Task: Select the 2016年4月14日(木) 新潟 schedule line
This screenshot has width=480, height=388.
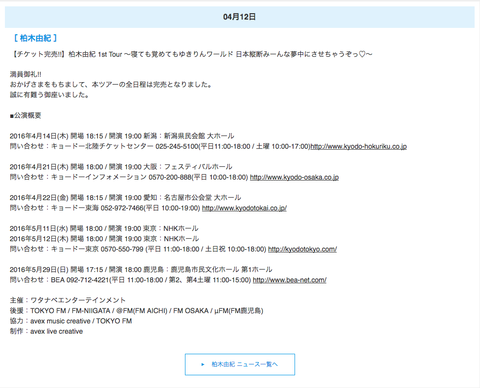Action: pos(122,136)
